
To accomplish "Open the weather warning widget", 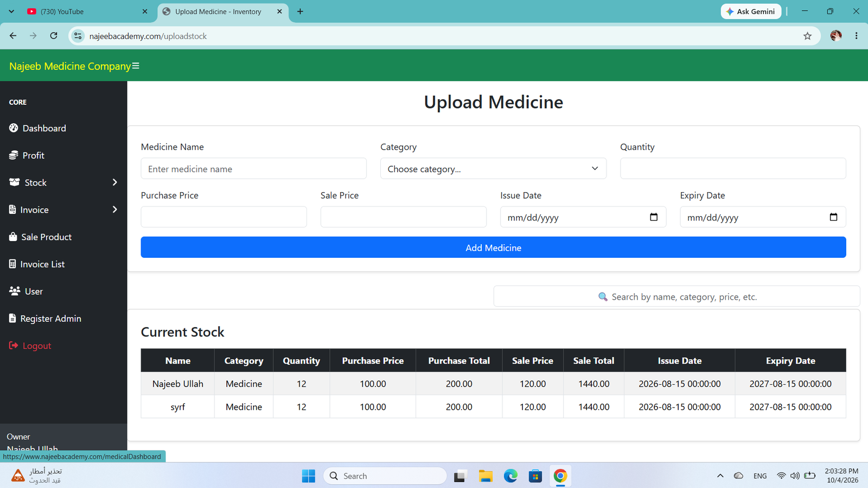I will [36, 476].
